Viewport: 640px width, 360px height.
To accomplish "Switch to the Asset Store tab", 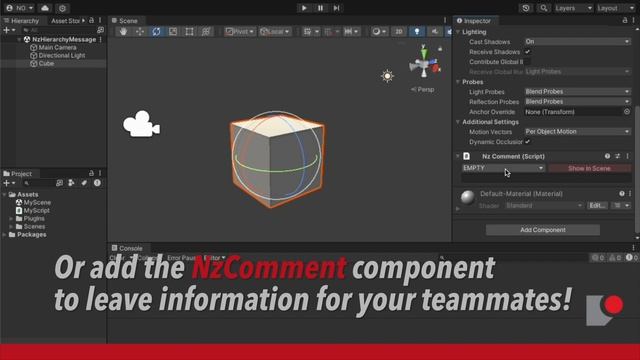I will point(65,20).
